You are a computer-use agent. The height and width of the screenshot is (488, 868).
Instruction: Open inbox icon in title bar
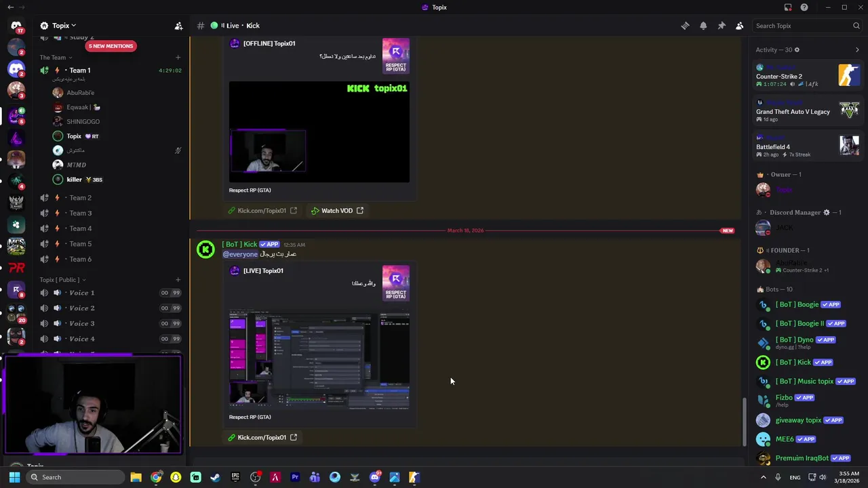coord(788,7)
